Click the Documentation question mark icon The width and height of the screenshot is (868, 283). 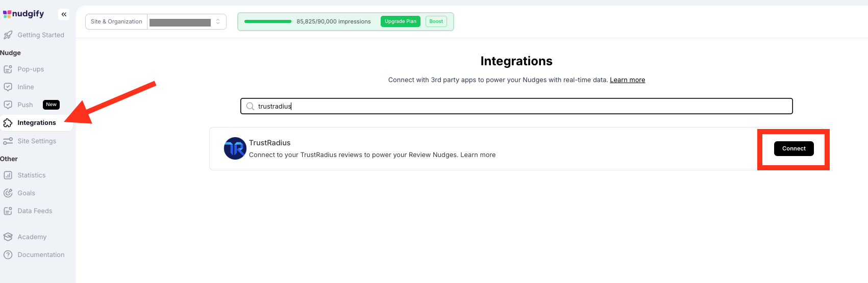(x=8, y=255)
